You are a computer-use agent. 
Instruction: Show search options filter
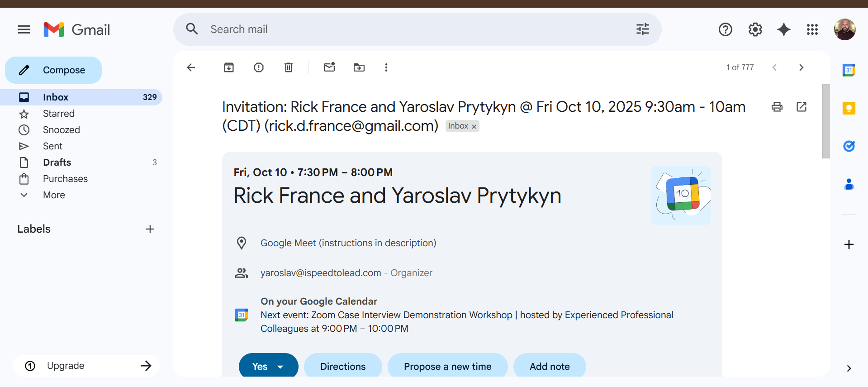pos(642,29)
